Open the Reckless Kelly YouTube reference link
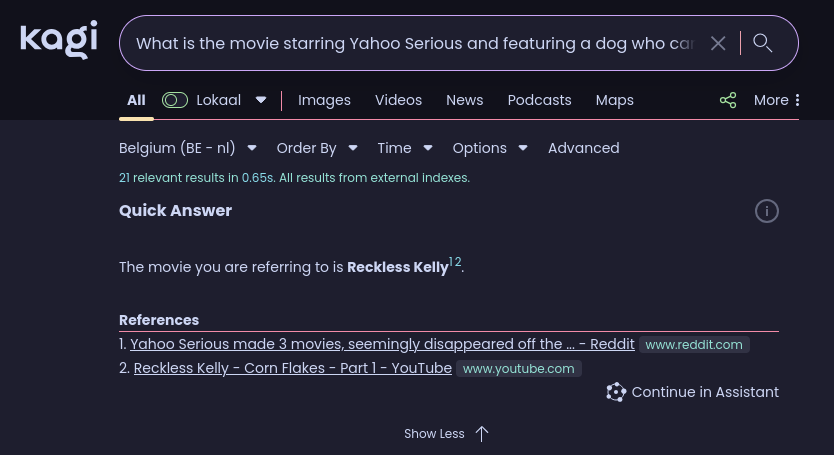The image size is (834, 455). pos(293,368)
